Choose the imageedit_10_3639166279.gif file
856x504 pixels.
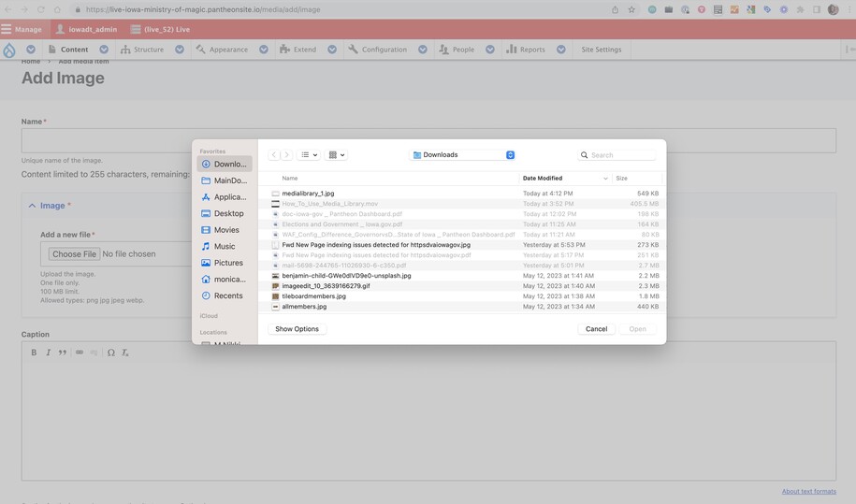coord(326,286)
